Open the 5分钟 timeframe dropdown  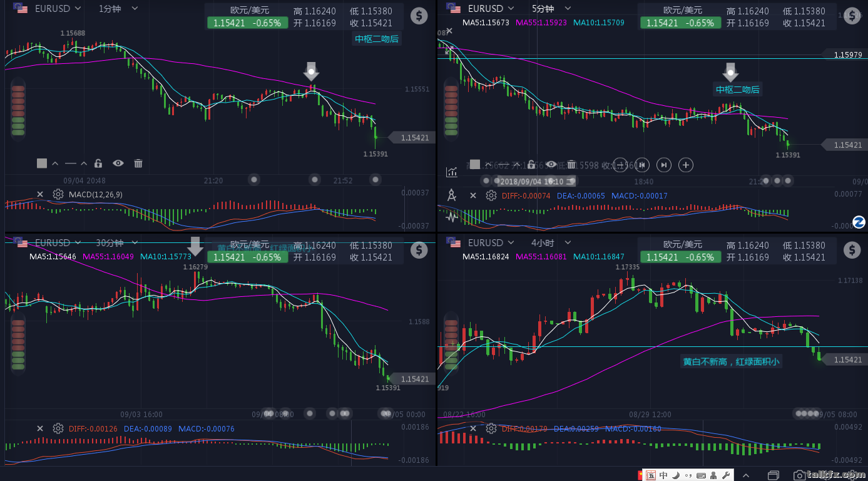click(x=551, y=9)
